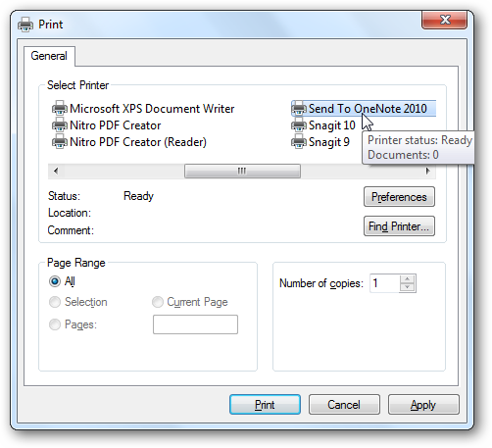The height and width of the screenshot is (448, 492).
Task: Select the Snagit 9 printer icon
Action: tap(299, 141)
